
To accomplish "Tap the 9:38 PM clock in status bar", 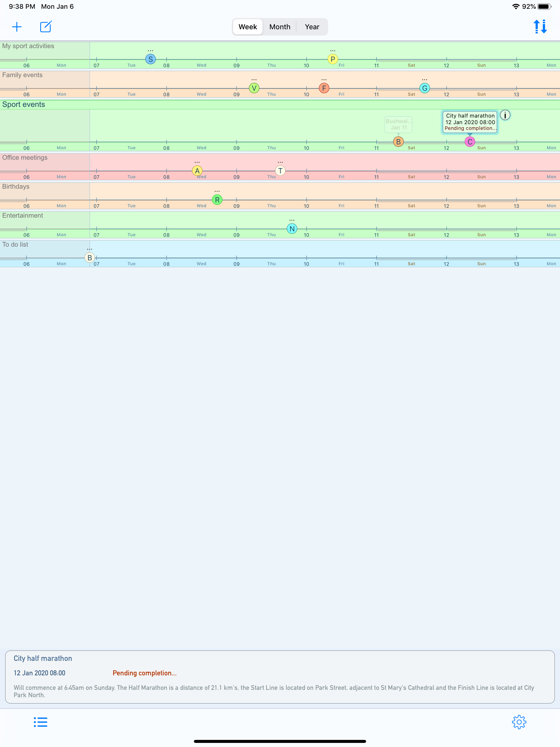I will click(x=22, y=6).
